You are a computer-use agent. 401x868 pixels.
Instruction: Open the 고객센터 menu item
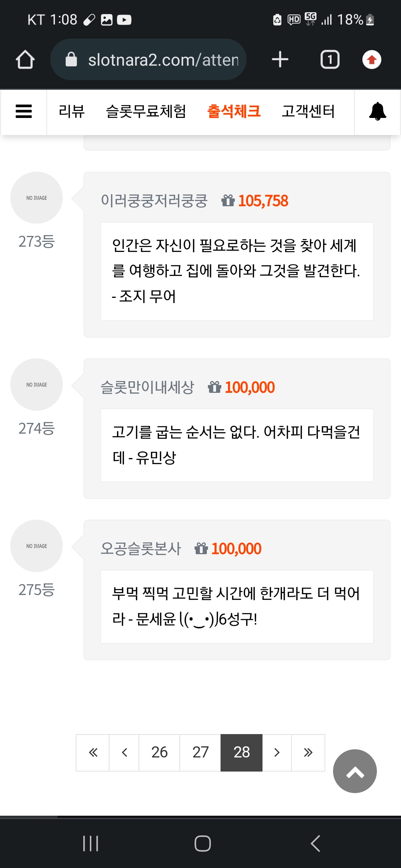click(308, 111)
